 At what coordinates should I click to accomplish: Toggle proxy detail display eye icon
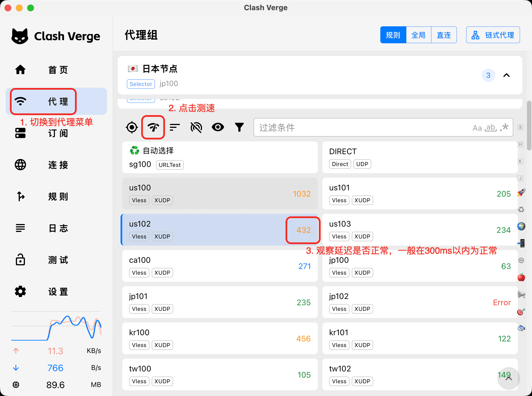pos(218,127)
